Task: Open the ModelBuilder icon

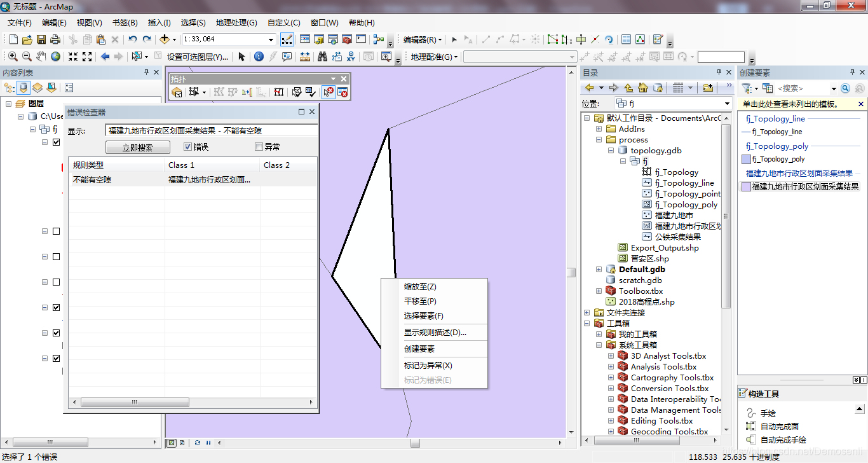Action: coord(379,39)
